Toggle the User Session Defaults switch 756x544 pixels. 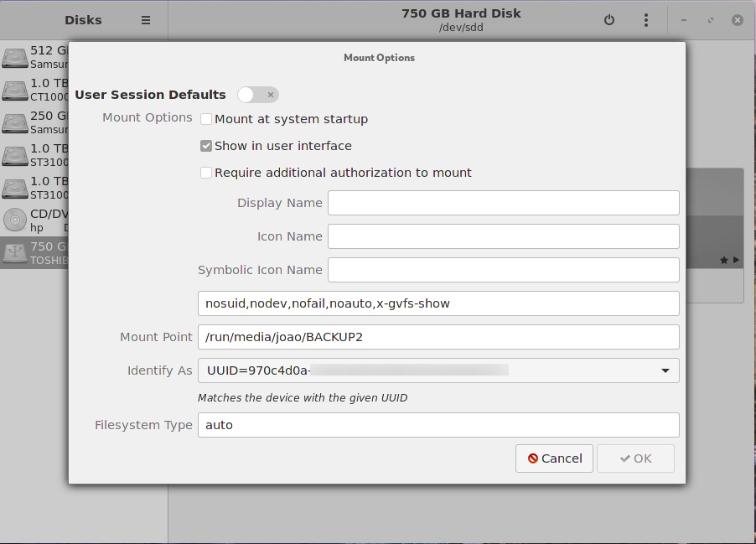click(258, 95)
